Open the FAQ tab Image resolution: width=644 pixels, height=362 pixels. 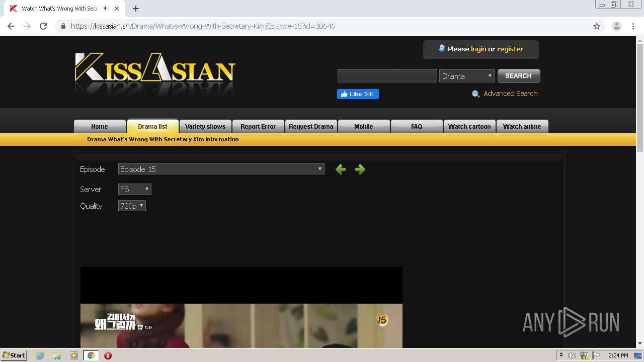[417, 126]
